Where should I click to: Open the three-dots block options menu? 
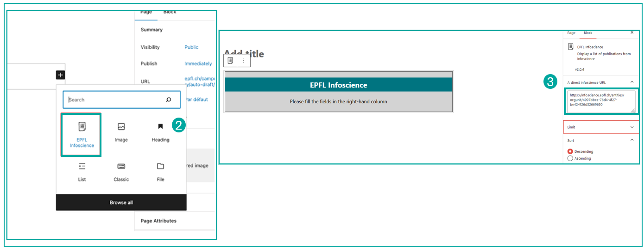point(244,61)
